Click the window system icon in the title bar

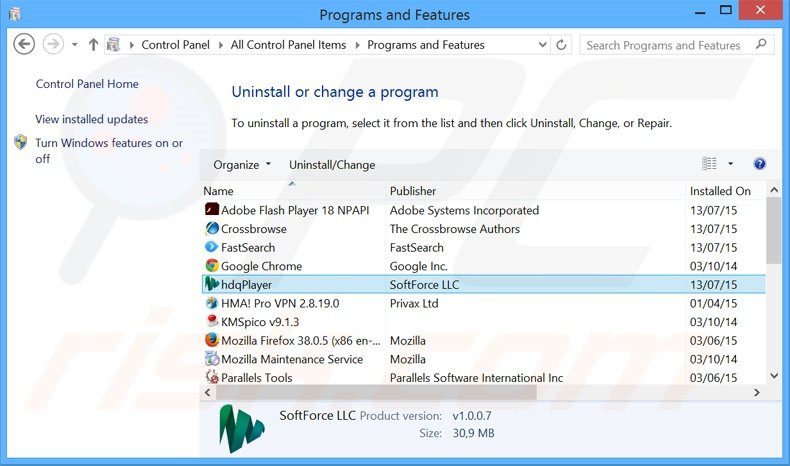(15, 14)
